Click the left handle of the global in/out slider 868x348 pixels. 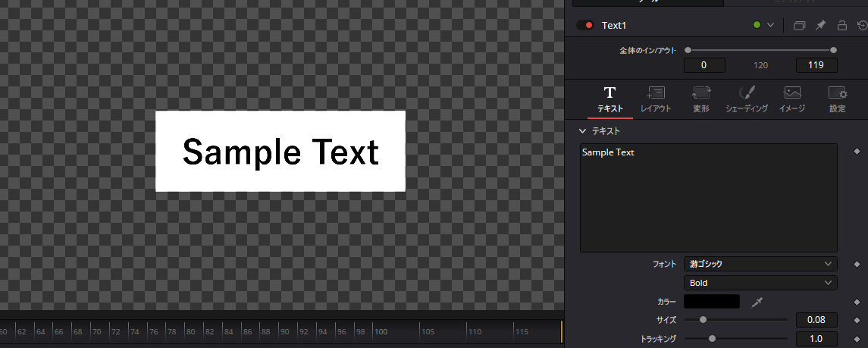tap(688, 50)
